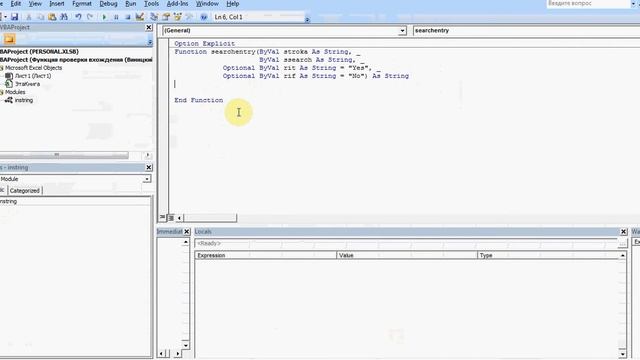Open Project Explorer via its toolbar icon
Image resolution: width=640 pixels, height=360 pixels.
tap(154, 17)
